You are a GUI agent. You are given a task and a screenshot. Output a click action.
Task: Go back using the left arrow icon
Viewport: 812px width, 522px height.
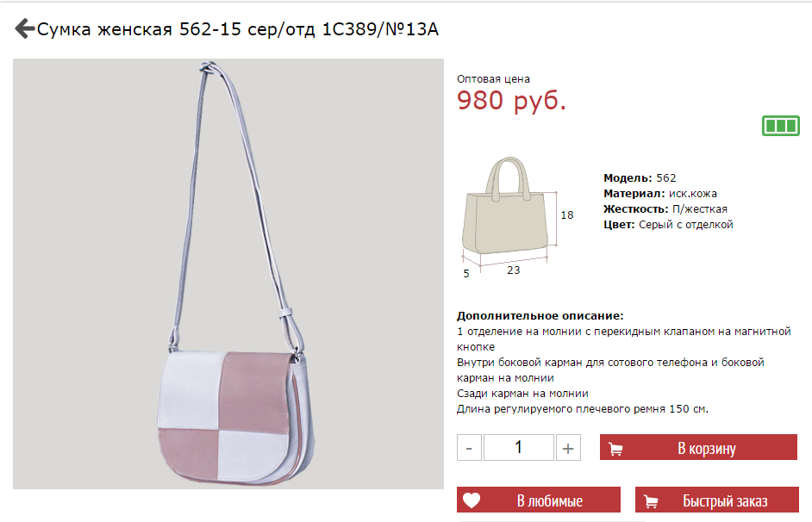[24, 28]
